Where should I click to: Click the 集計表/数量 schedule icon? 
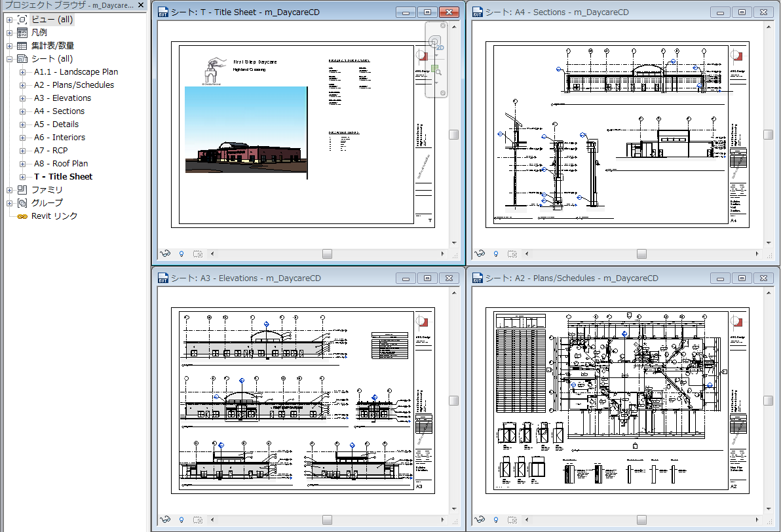click(22, 46)
